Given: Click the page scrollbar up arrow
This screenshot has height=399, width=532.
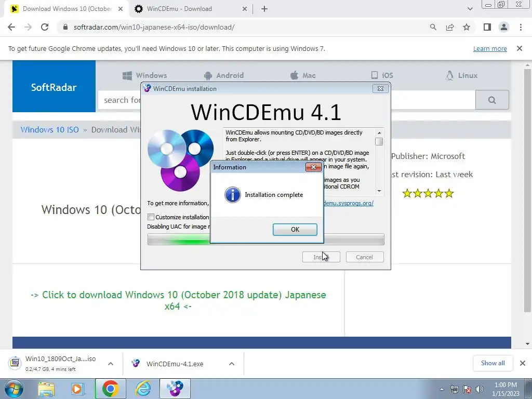Looking at the screenshot, I should pos(527,65).
